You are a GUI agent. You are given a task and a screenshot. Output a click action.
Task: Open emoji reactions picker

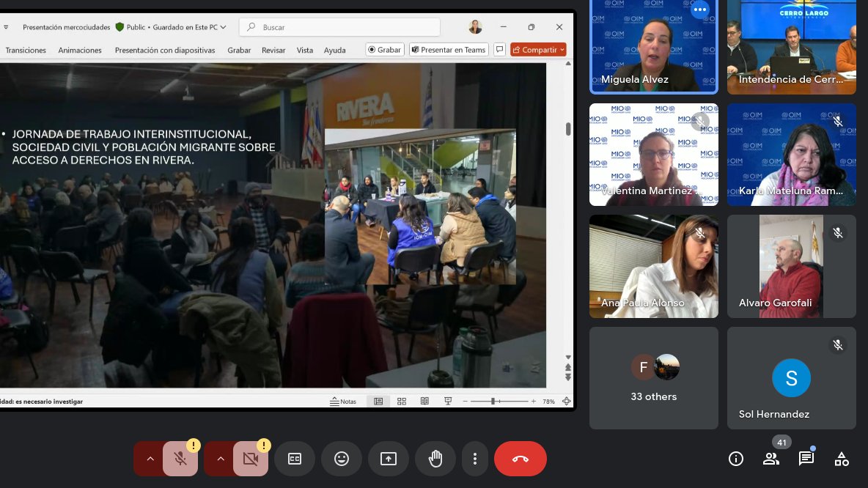pyautogui.click(x=342, y=459)
